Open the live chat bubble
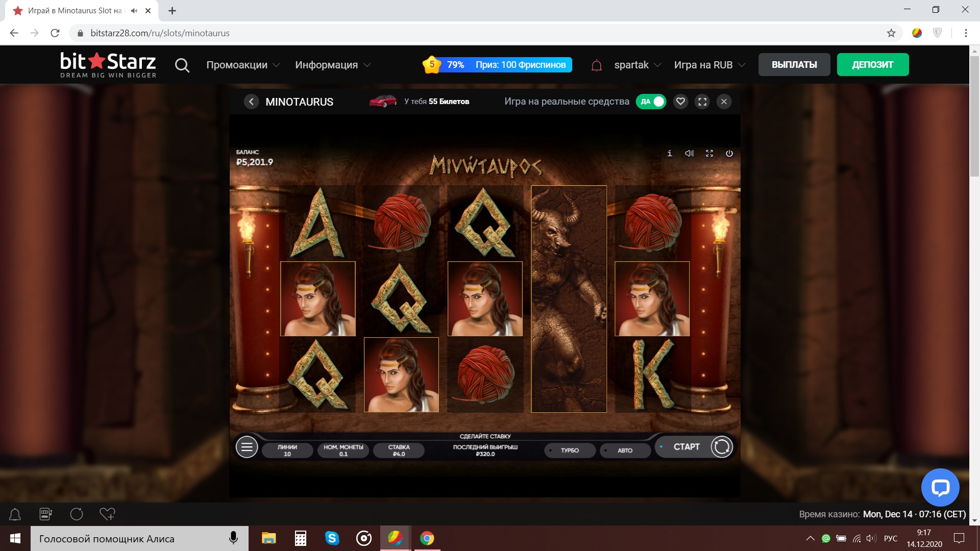Image resolution: width=980 pixels, height=551 pixels. click(x=940, y=487)
